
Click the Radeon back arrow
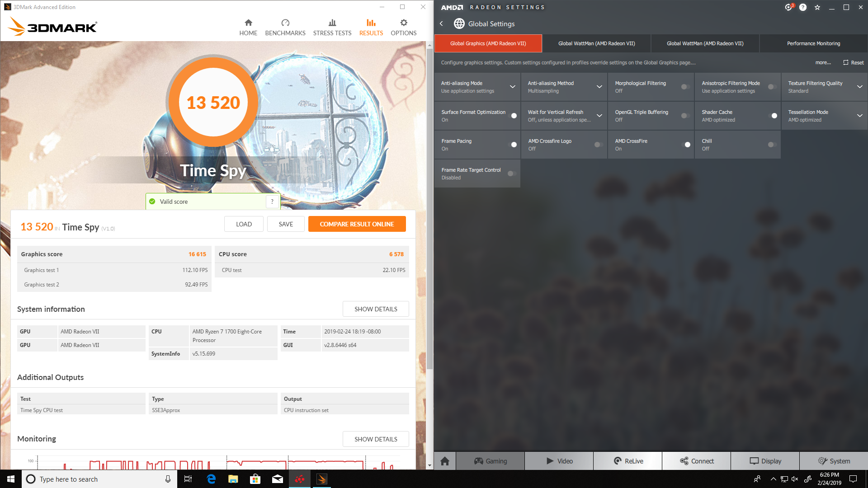[442, 23]
